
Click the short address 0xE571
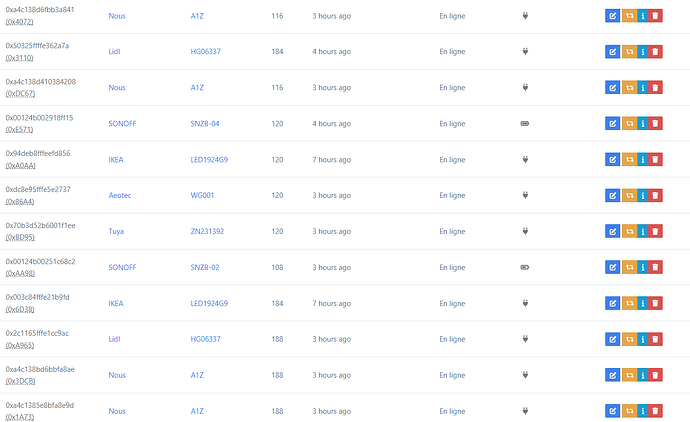coord(19,130)
